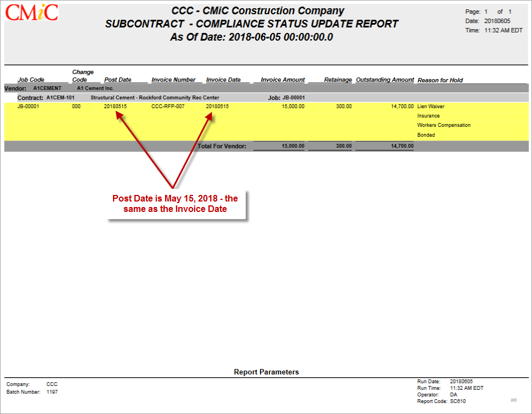Select the Report Code value SC610
Screen dimensions: 532x414
458,401
